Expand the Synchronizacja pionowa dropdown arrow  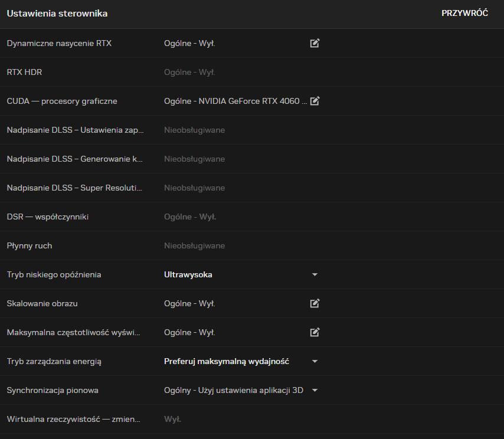315,391
